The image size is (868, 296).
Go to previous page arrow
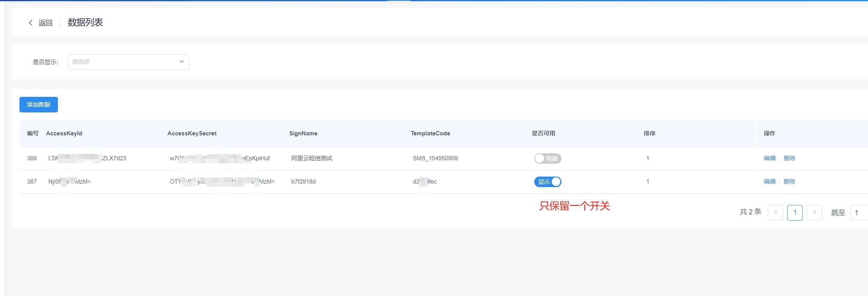776,213
